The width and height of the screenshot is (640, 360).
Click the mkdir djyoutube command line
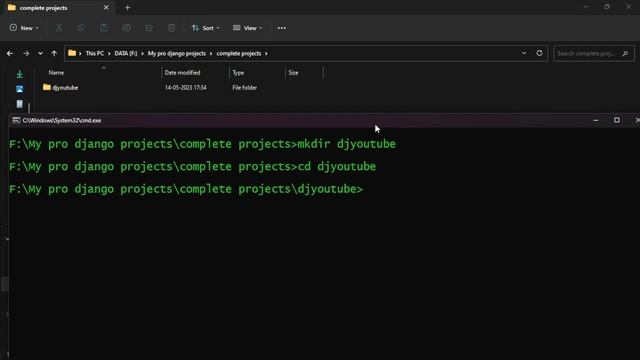202,144
